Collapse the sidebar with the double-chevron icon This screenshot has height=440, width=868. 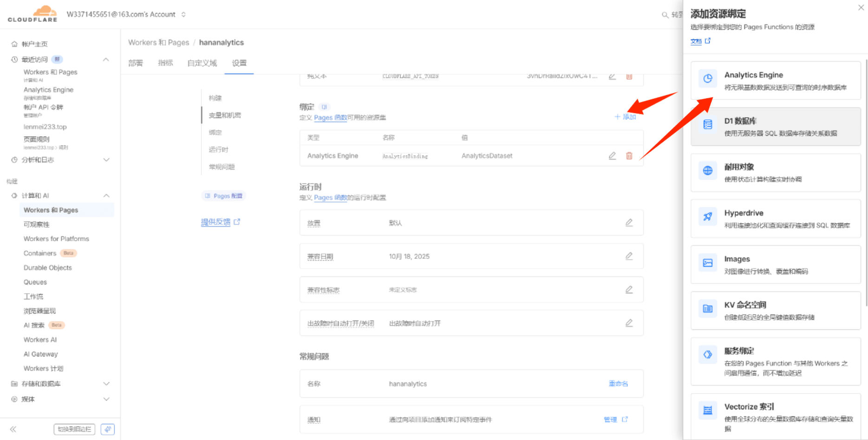coord(13,429)
